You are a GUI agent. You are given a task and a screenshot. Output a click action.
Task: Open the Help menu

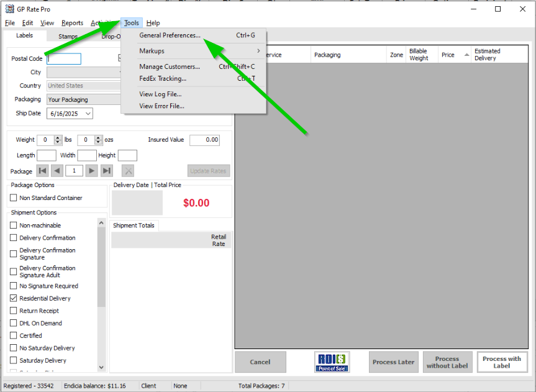(x=153, y=23)
